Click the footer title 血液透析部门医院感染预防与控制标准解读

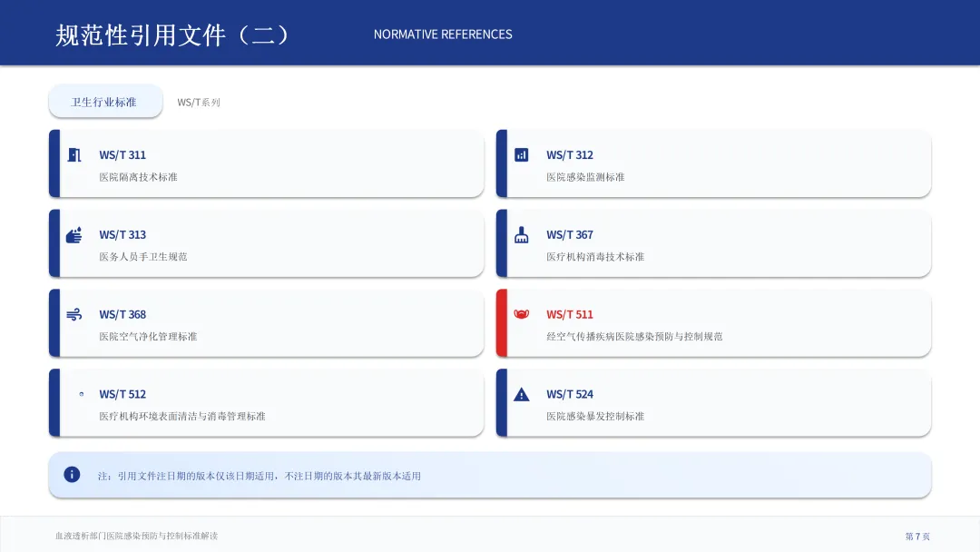coord(136,537)
